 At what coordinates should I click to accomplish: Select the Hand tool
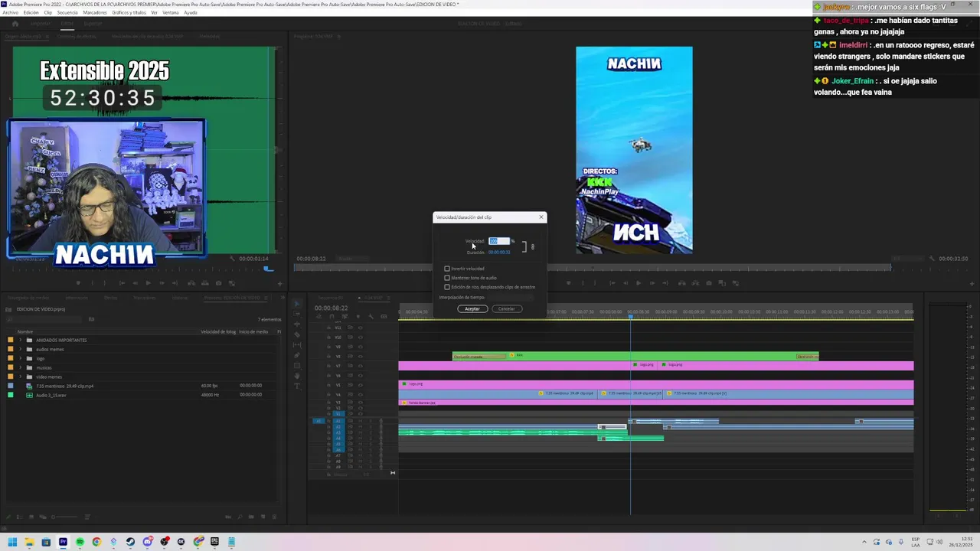coord(297,376)
